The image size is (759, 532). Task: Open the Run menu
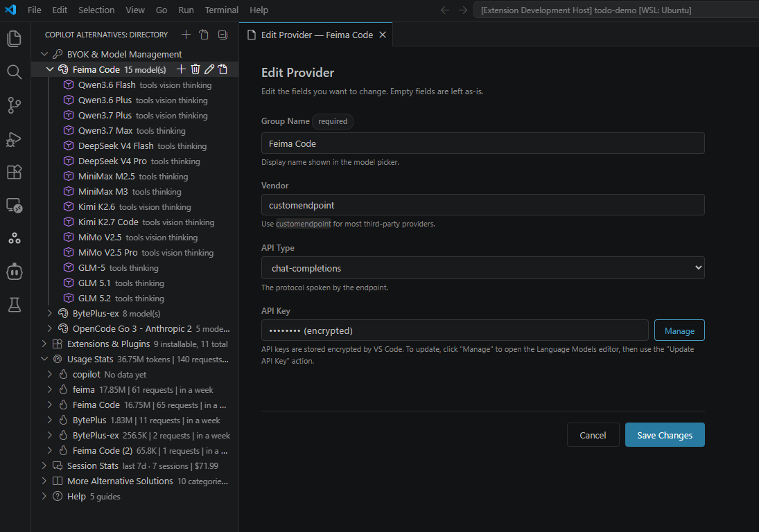(x=186, y=10)
